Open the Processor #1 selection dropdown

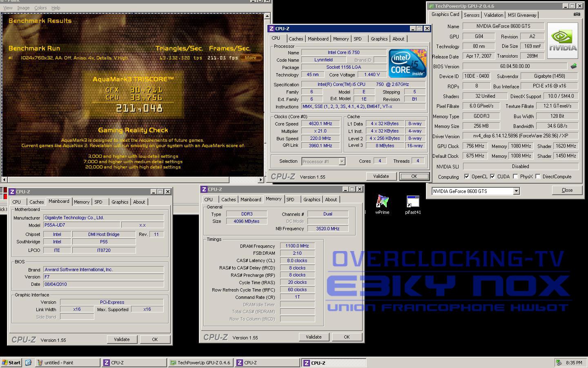pos(342,162)
